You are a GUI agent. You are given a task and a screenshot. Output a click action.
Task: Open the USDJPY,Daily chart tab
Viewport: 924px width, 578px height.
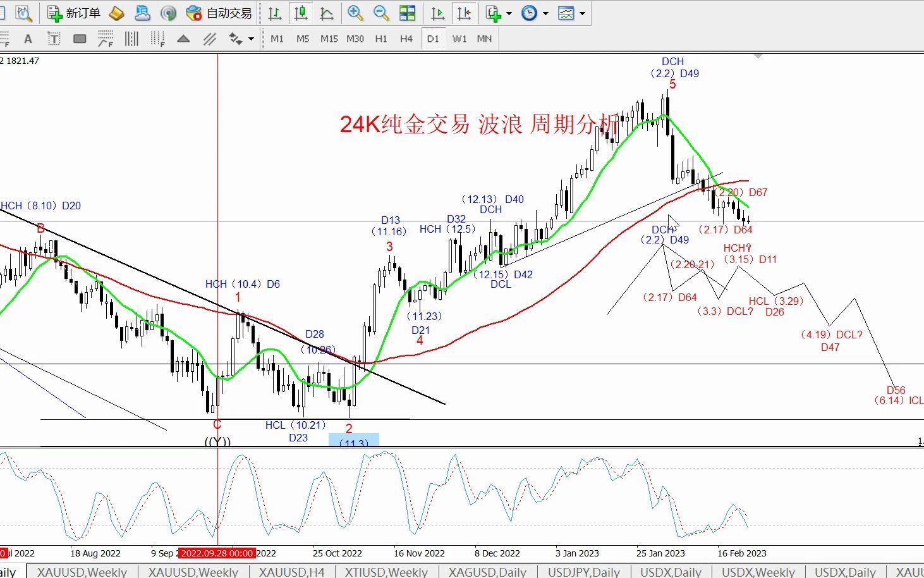click(x=583, y=572)
